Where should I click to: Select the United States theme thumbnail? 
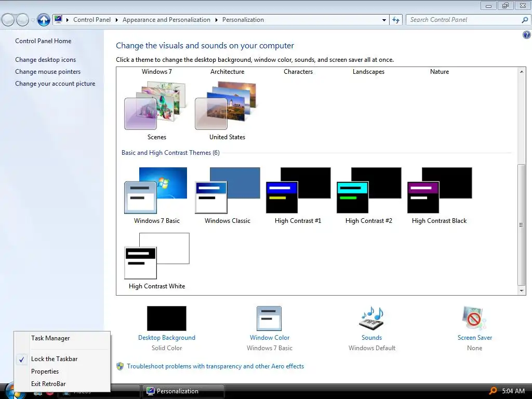226,105
